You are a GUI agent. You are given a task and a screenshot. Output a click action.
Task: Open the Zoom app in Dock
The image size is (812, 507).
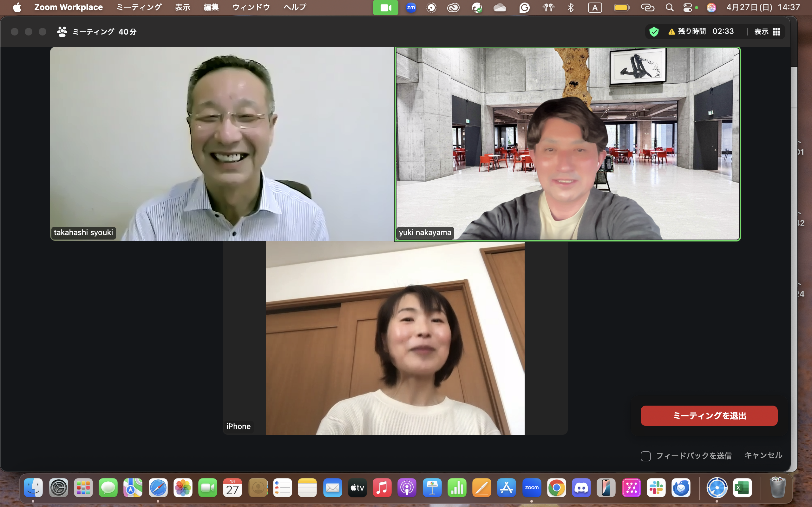coord(532,488)
